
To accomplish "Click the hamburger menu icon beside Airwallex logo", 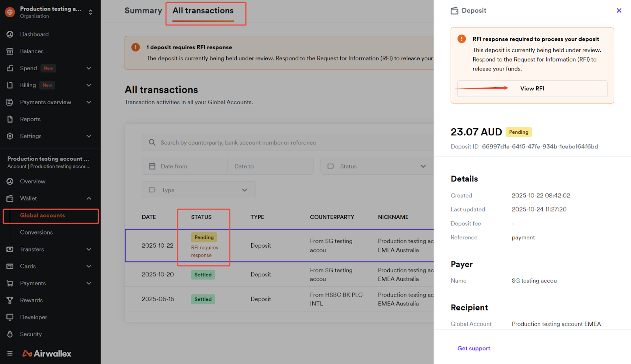I will point(10,353).
